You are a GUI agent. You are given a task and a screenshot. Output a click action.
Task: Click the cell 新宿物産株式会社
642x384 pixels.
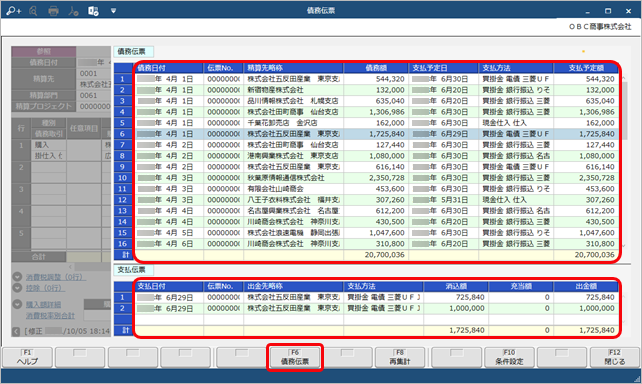[294, 90]
